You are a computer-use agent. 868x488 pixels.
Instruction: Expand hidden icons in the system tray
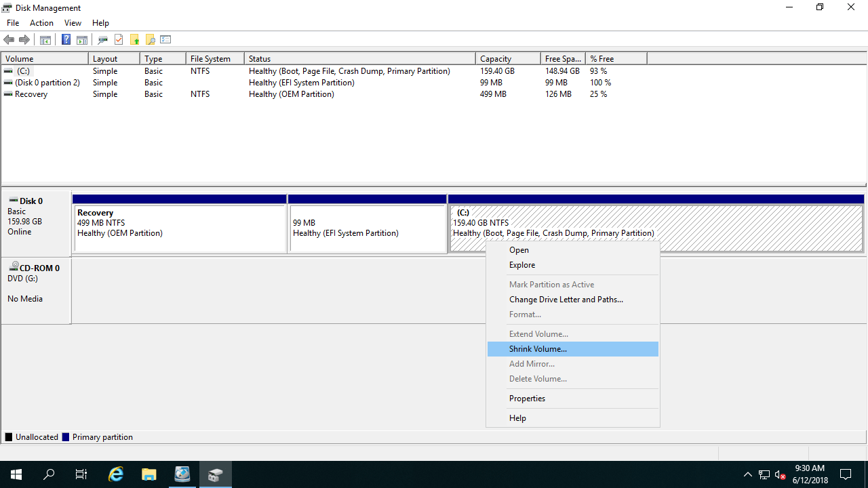coord(747,474)
